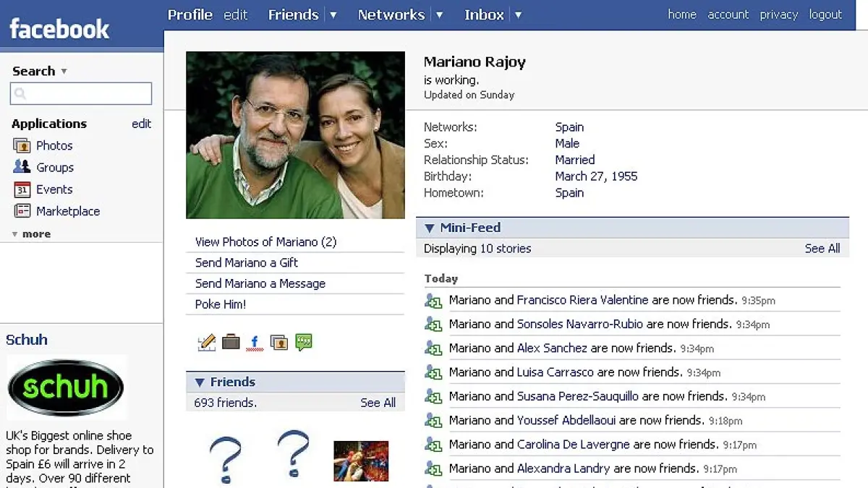Open the Events calendar icon
Screen dimensions: 868x488
pos(22,189)
